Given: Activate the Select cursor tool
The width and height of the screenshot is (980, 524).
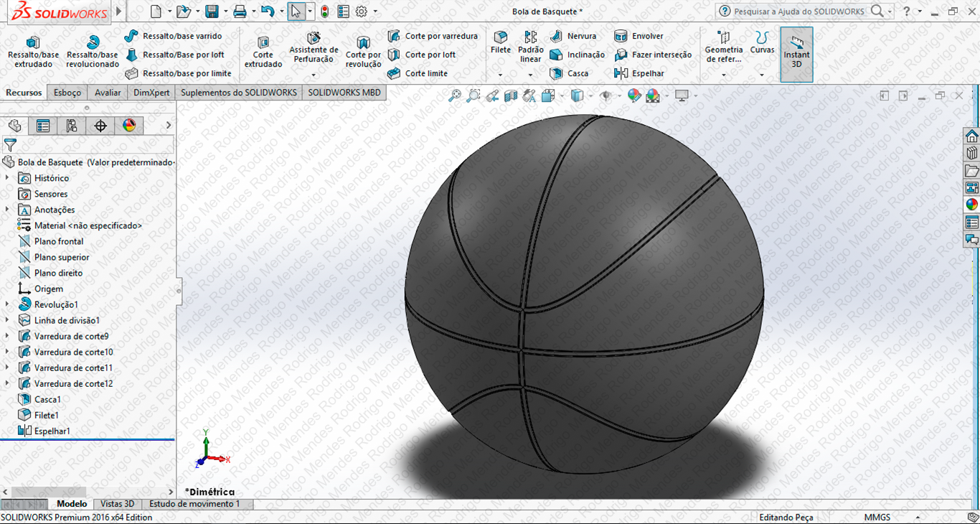Looking at the screenshot, I should (296, 11).
